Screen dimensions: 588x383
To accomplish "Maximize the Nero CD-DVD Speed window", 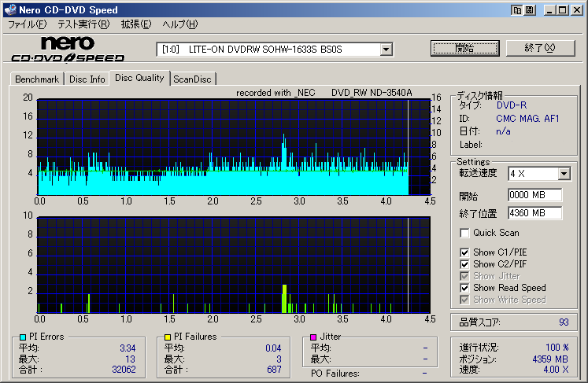I will [x=562, y=10].
